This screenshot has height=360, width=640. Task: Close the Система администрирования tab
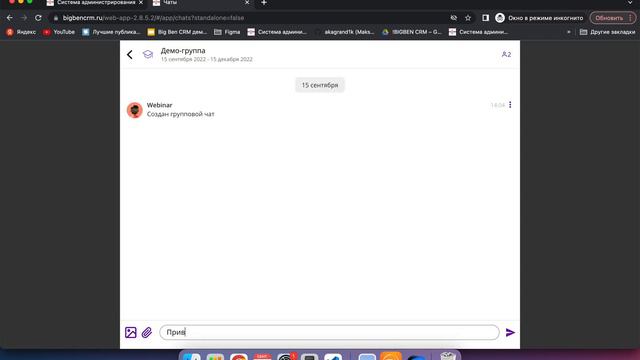coord(141,3)
